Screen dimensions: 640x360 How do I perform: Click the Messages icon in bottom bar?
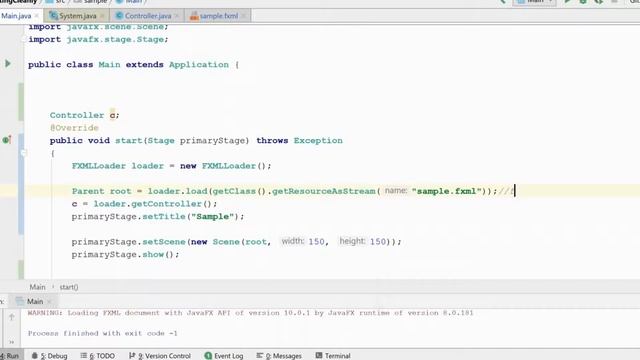tap(260, 356)
